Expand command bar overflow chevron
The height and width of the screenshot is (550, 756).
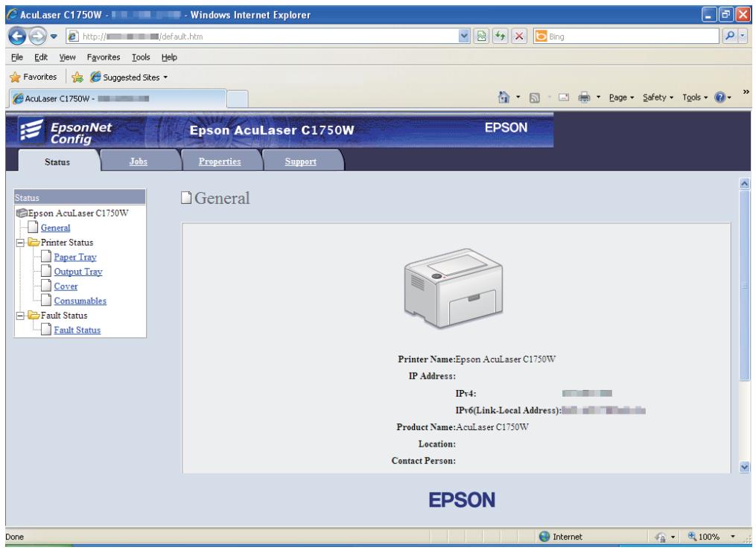(x=746, y=92)
